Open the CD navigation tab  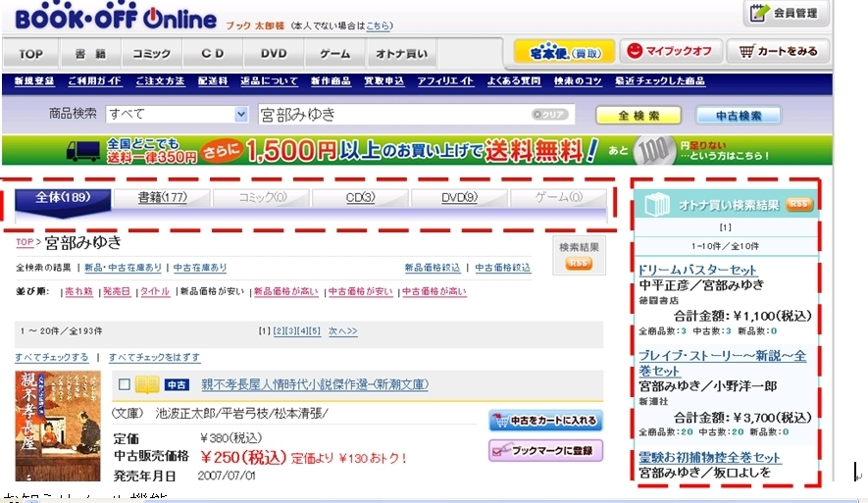(213, 54)
